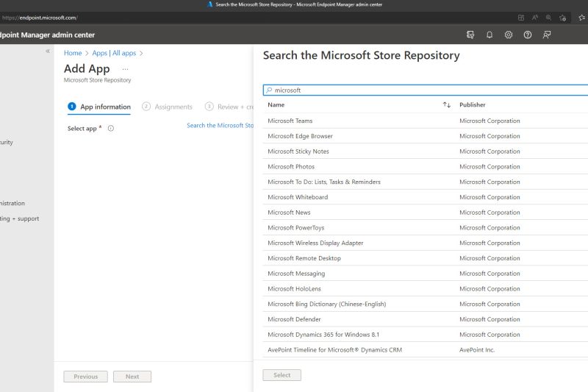This screenshot has width=588, height=392.
Task: Collapse the left navigation with double chevron
Action: click(48, 51)
